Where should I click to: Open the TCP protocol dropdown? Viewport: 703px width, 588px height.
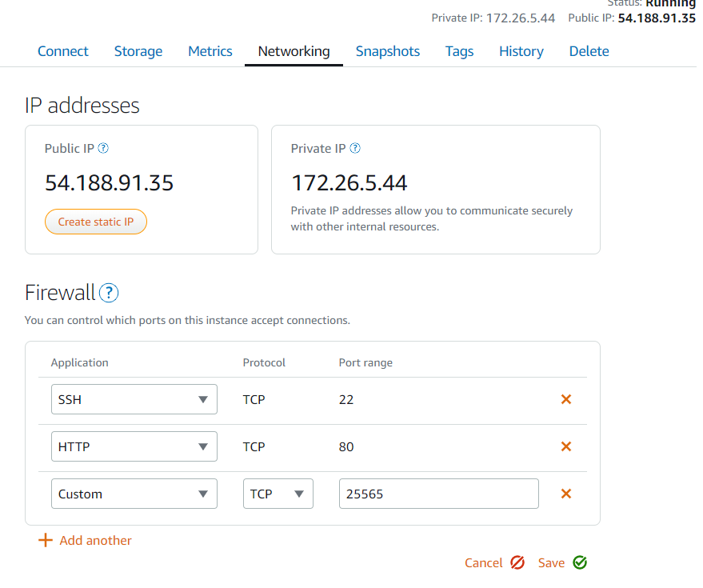[x=278, y=494]
